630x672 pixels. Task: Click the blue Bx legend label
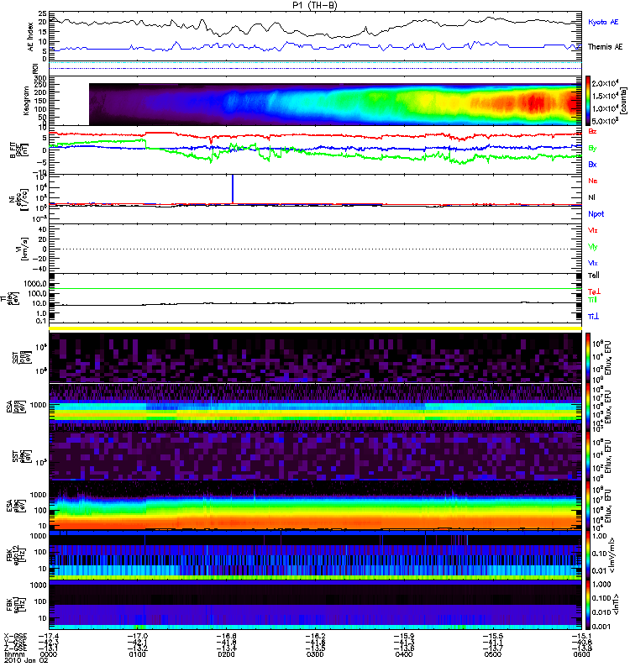coord(592,164)
